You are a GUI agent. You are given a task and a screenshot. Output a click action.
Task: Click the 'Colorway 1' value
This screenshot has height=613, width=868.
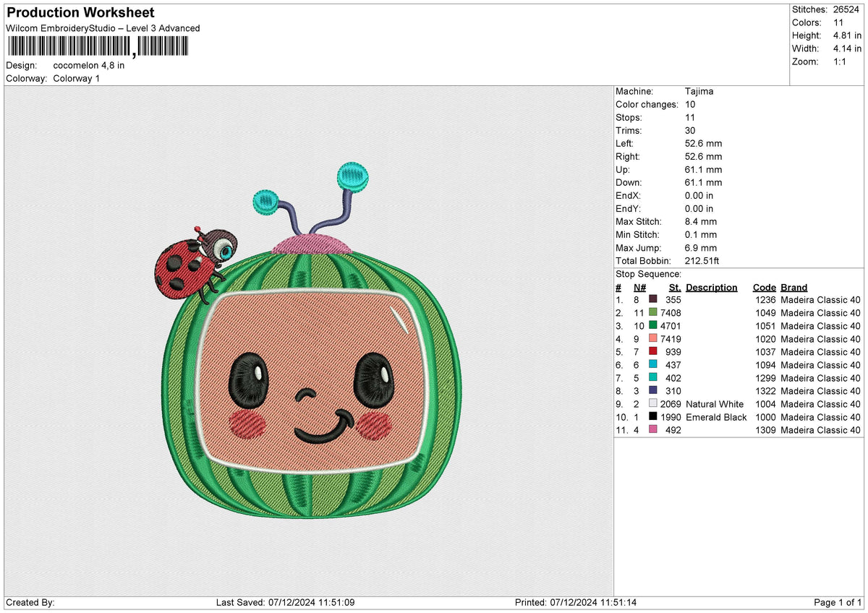tap(77, 78)
